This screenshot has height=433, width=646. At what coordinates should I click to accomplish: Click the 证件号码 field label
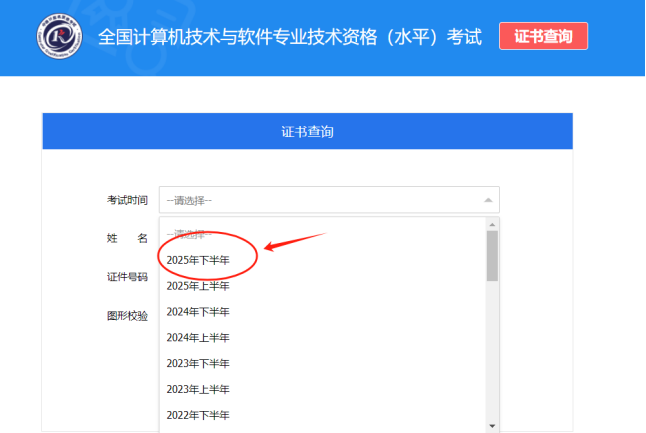click(x=127, y=277)
